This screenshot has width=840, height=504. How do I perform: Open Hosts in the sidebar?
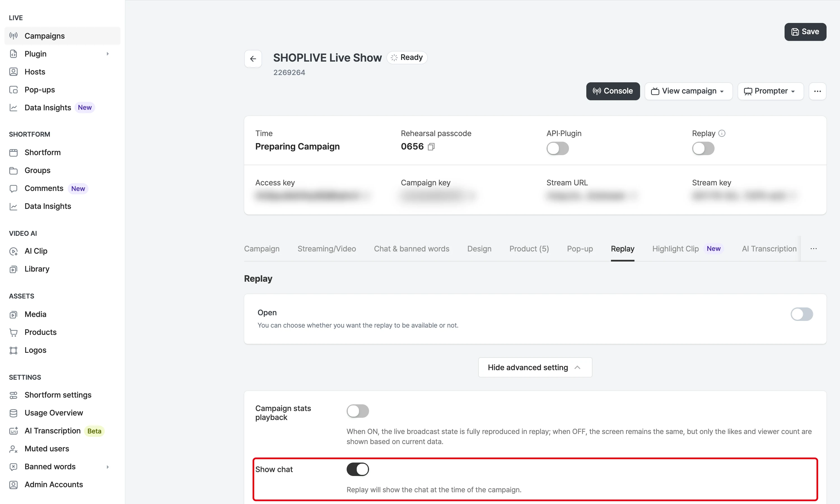[x=62, y=72]
